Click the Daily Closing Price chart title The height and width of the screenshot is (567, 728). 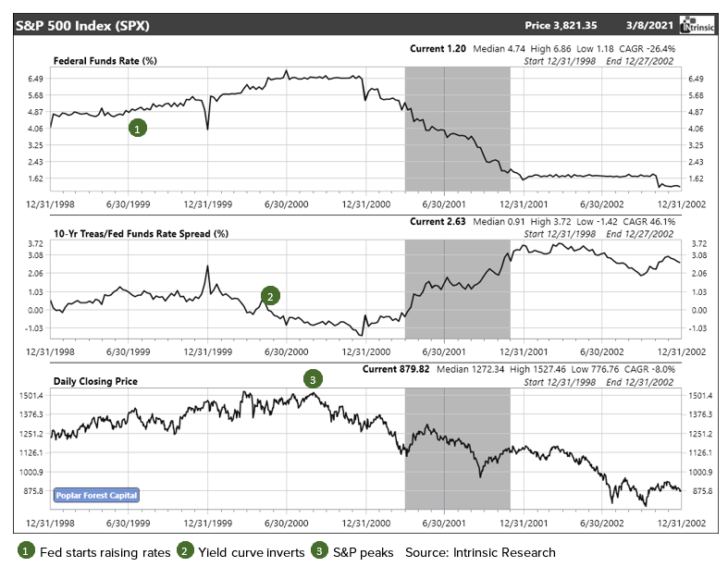96,380
